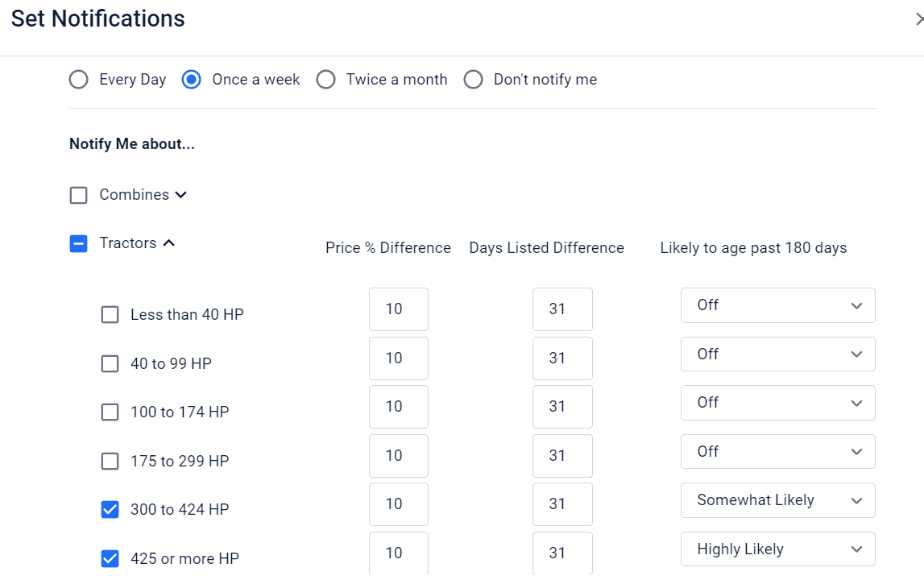Tick the 100 to 174 HP checkbox
This screenshot has height=576, width=924.
pos(110,412)
